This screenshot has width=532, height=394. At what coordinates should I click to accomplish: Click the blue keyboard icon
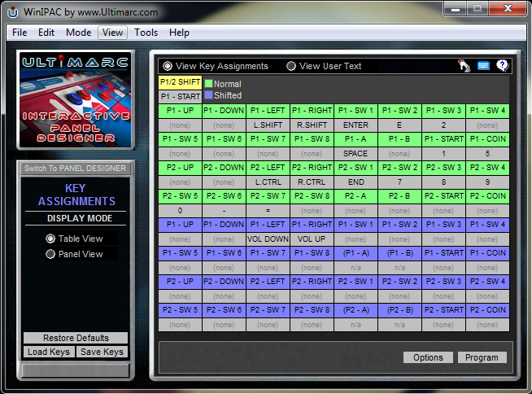pos(483,66)
